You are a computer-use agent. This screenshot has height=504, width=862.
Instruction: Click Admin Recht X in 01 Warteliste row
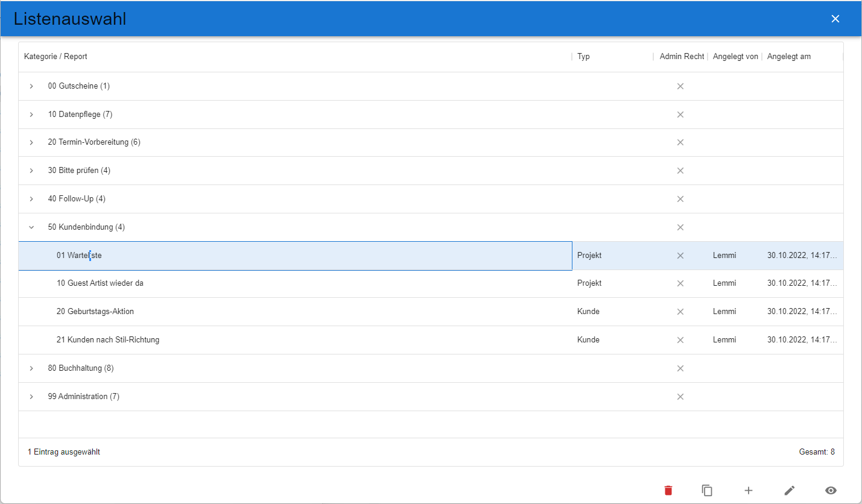680,256
